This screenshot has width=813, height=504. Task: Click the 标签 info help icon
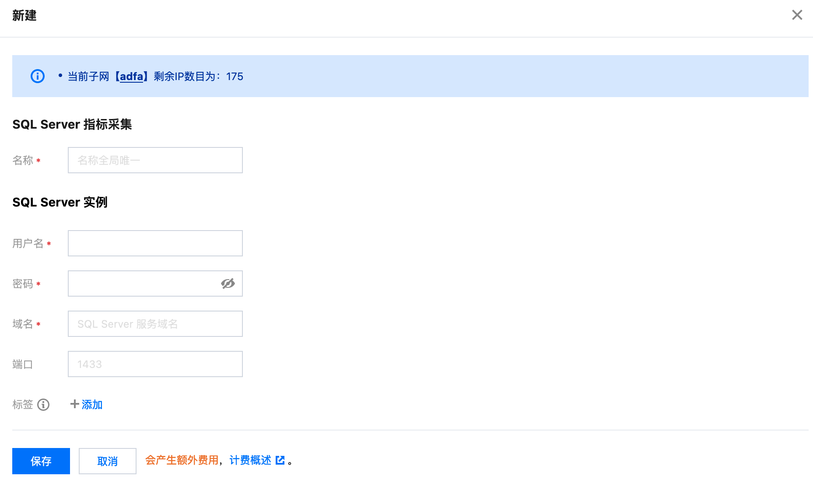43,405
